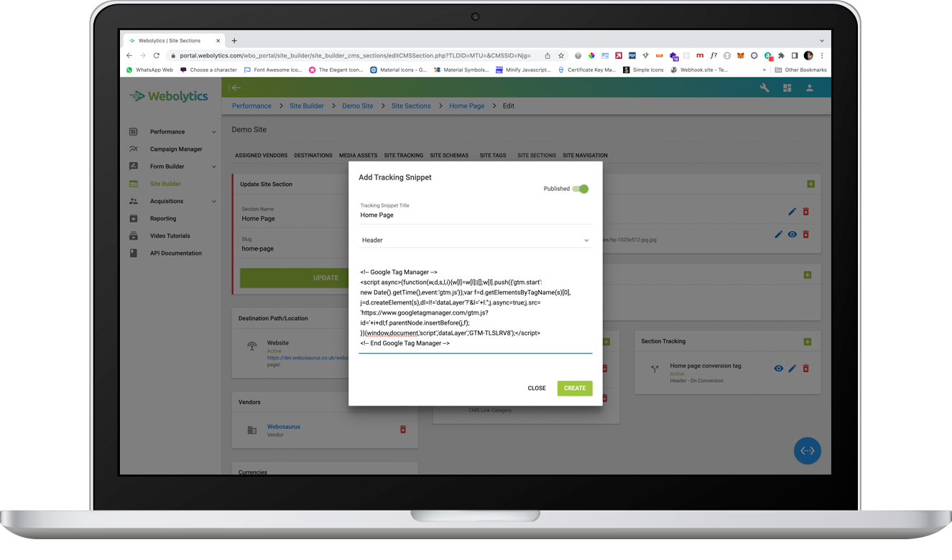Image resolution: width=952 pixels, height=560 pixels.
Task: Click the Reporting sidebar icon
Action: click(134, 218)
